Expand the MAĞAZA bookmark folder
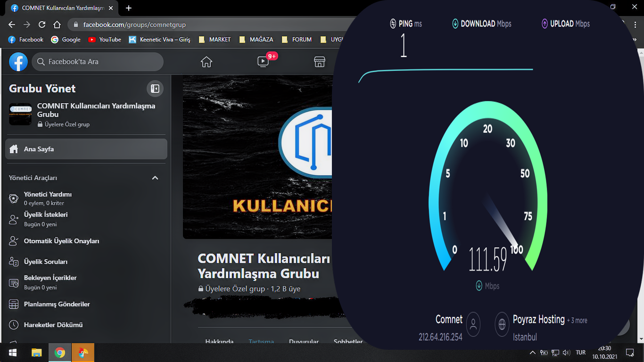 256,40
